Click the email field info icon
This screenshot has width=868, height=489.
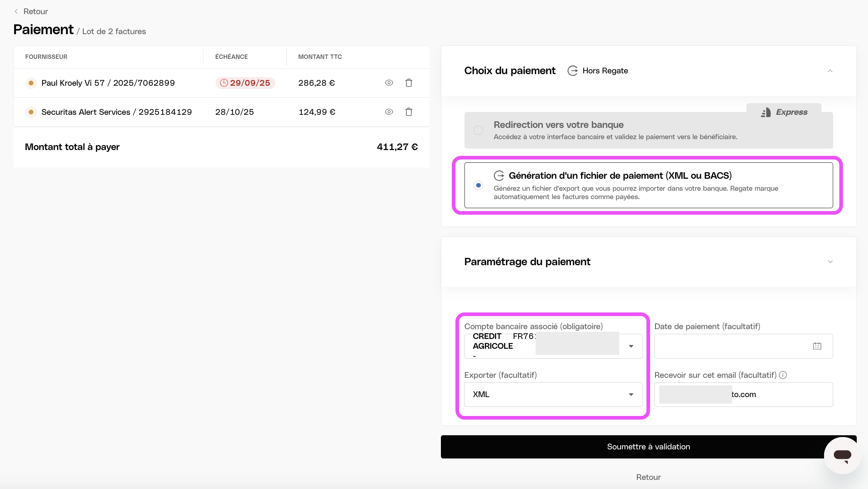(783, 375)
